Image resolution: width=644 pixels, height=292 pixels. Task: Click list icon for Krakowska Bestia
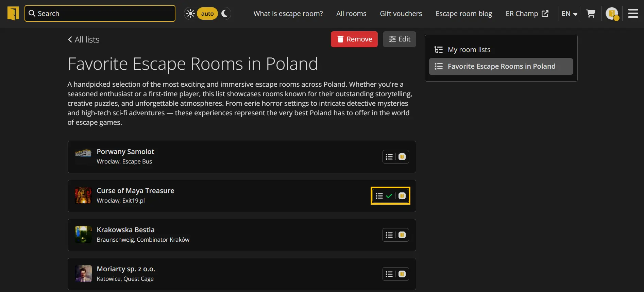[389, 235]
